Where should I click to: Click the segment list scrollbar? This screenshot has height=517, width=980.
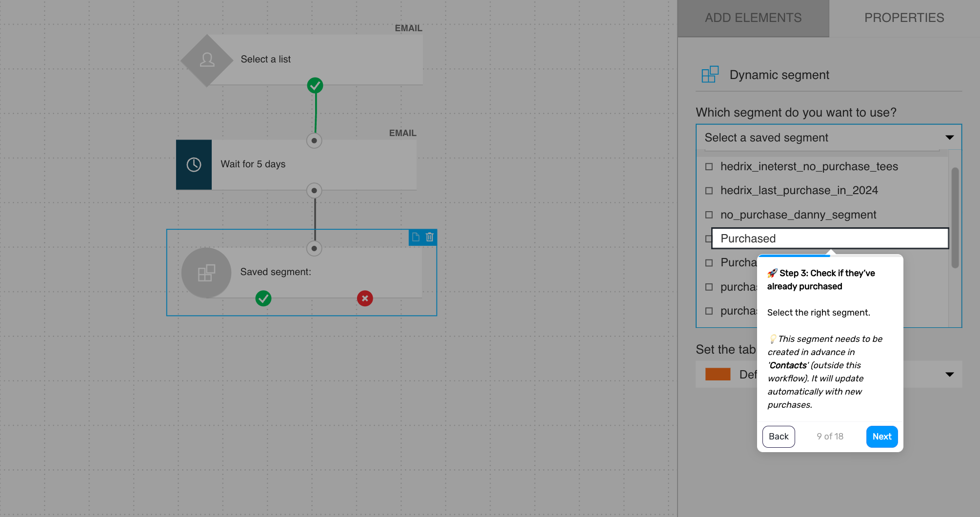coord(955,218)
